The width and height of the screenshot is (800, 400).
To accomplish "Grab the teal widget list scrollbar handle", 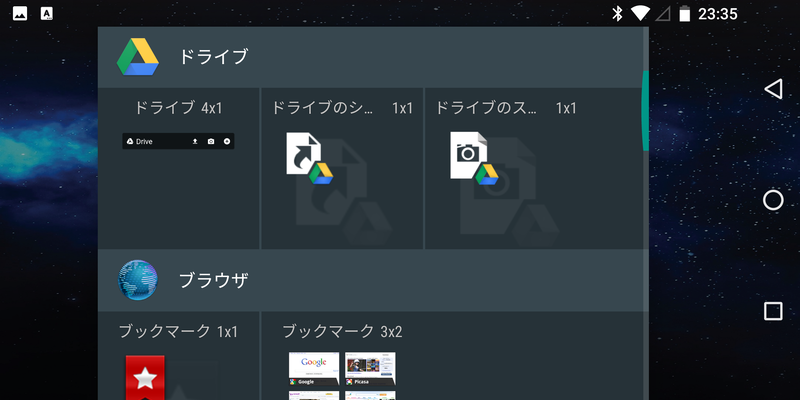I will [645, 111].
